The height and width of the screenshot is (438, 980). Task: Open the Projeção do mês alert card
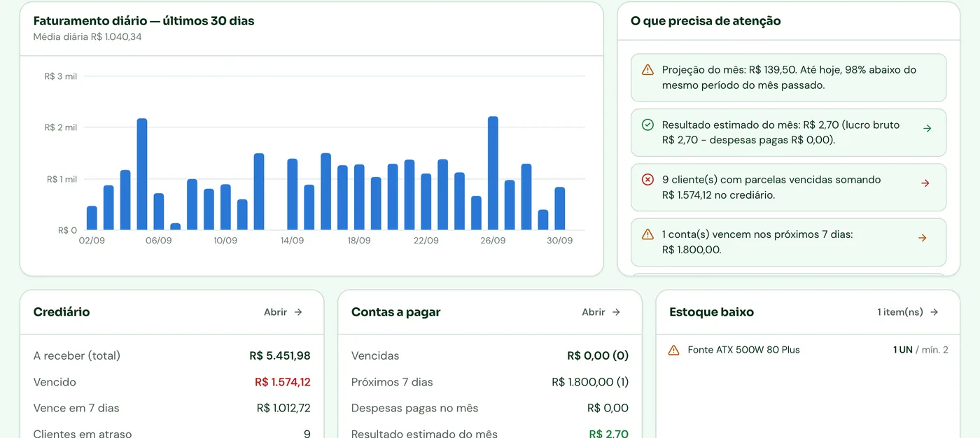pos(788,78)
